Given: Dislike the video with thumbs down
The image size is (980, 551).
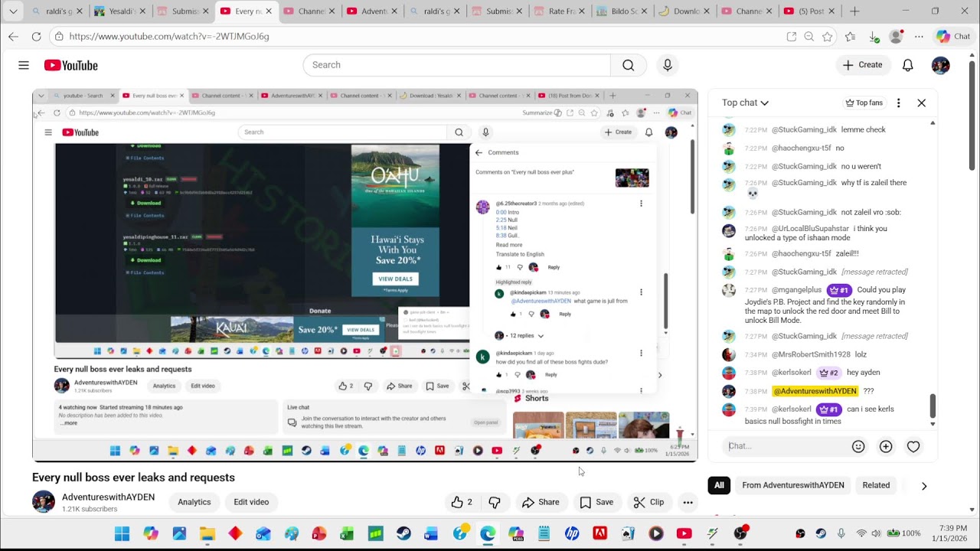Looking at the screenshot, I should [x=495, y=502].
